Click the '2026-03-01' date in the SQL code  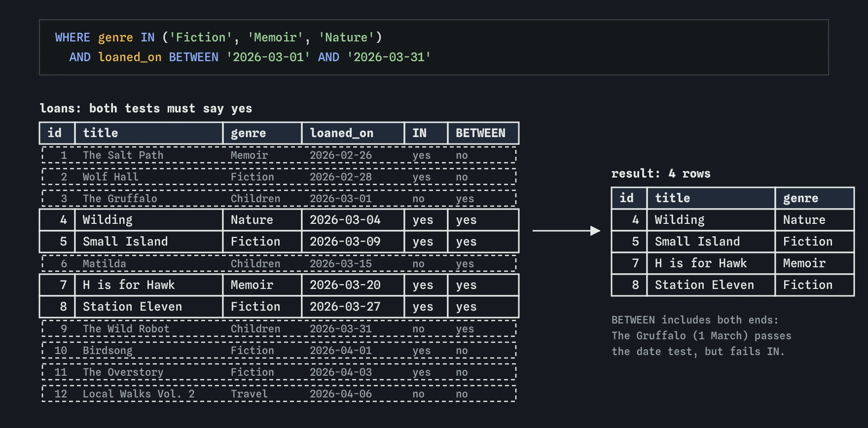click(x=268, y=57)
